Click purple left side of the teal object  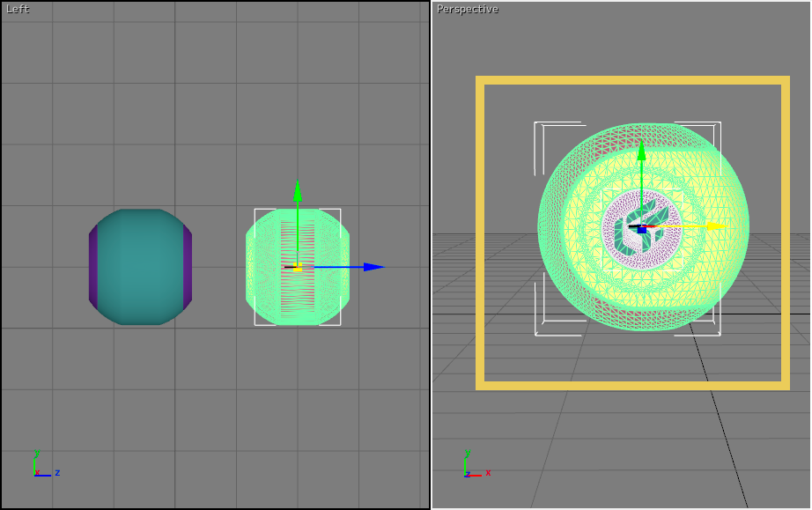(x=92, y=267)
